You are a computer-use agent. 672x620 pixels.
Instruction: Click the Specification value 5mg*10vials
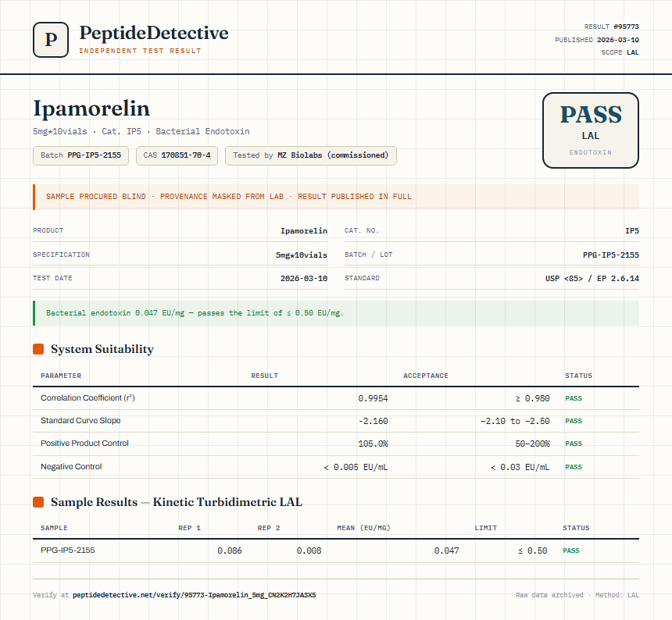coord(302,255)
